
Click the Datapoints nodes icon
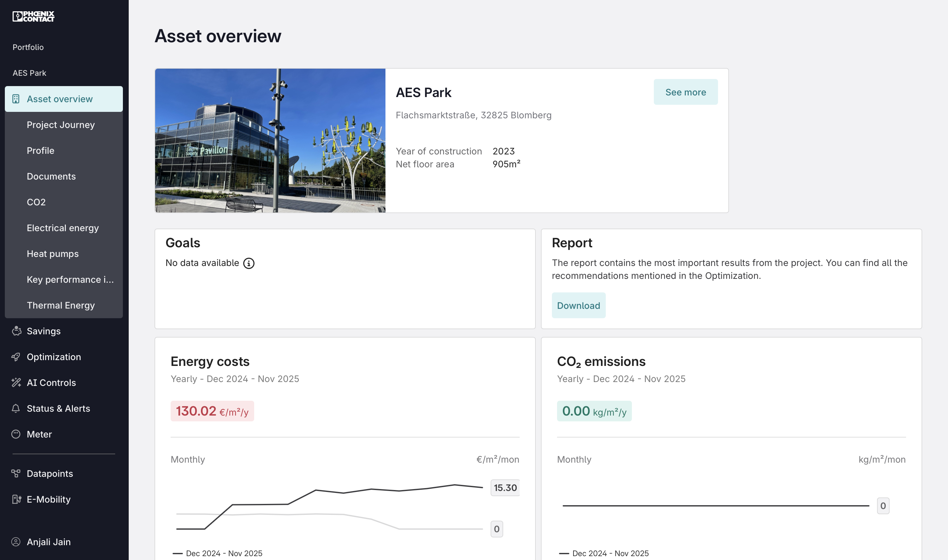pyautogui.click(x=16, y=473)
